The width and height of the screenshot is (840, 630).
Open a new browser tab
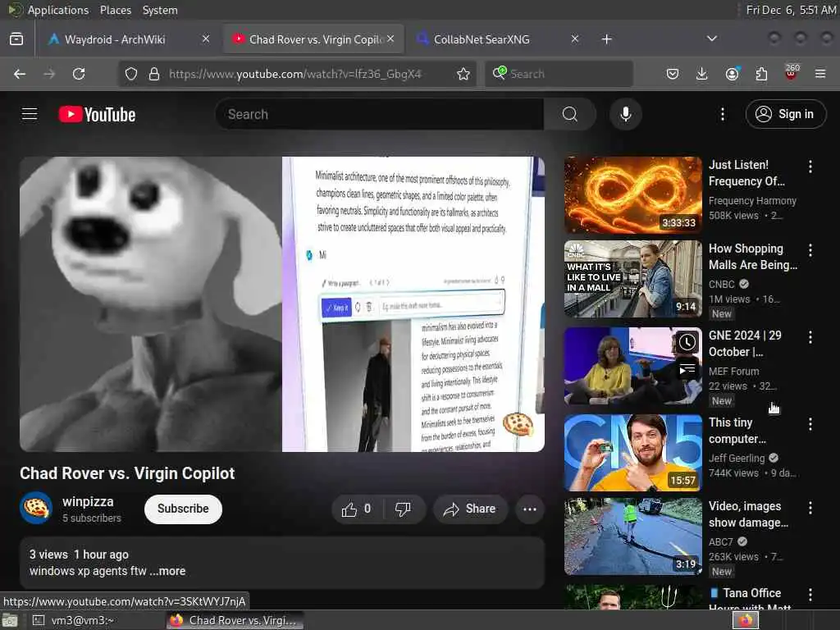coord(606,39)
